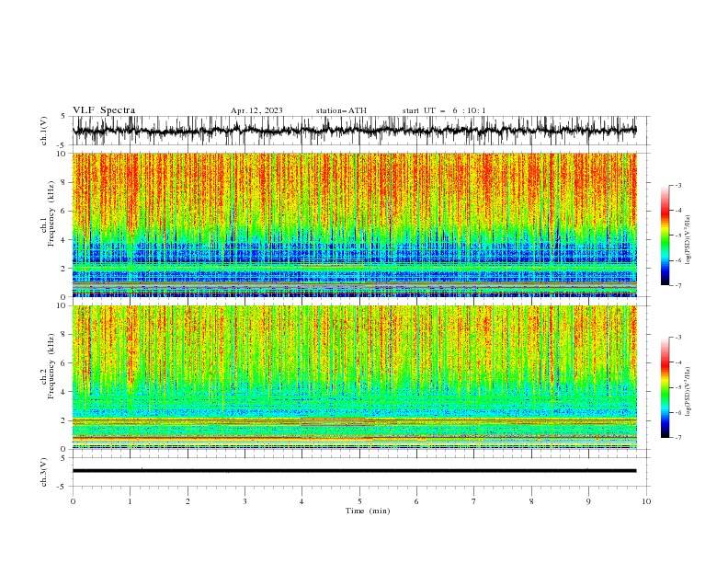The width and height of the screenshot is (728, 563).
Task: Click the ch.1 frequency axis "4" tick label
Action: point(64,240)
